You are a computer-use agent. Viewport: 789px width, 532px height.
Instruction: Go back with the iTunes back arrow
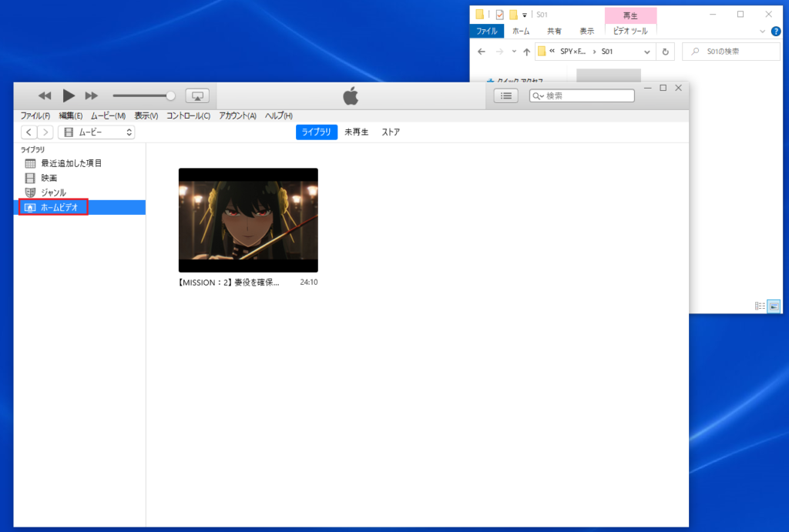(x=29, y=132)
